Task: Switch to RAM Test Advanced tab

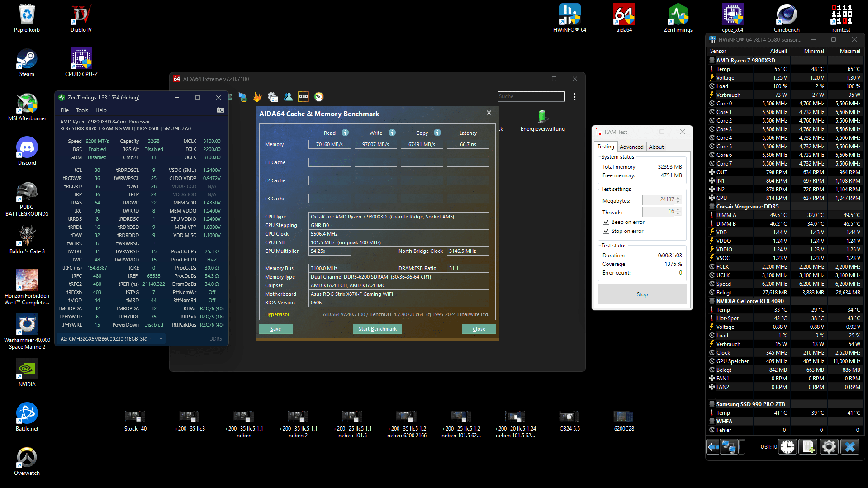Action: (631, 147)
